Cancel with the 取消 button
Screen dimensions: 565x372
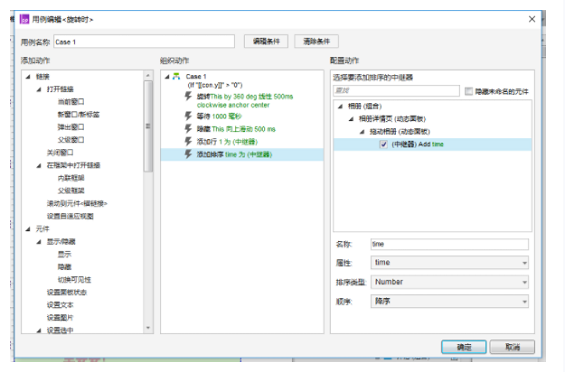click(512, 347)
